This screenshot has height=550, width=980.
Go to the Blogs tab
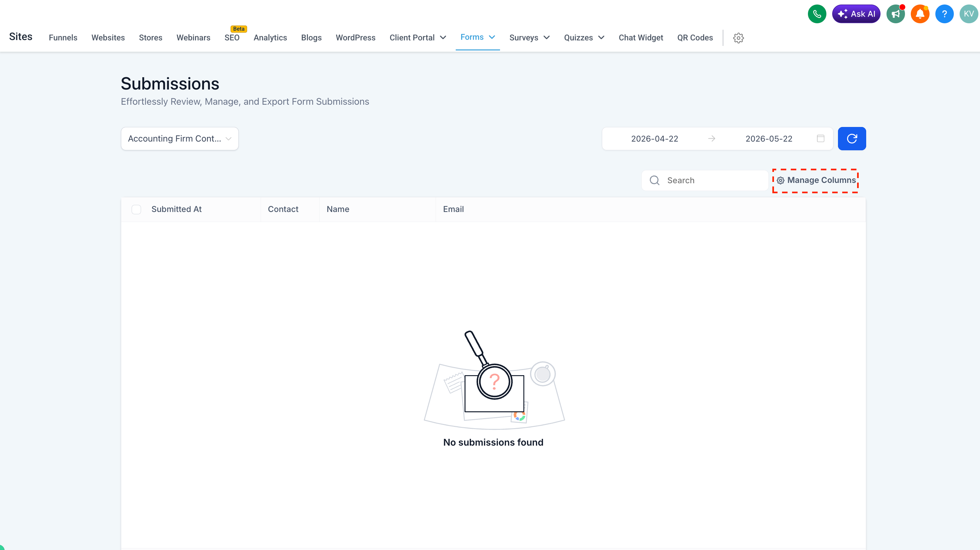[311, 37]
